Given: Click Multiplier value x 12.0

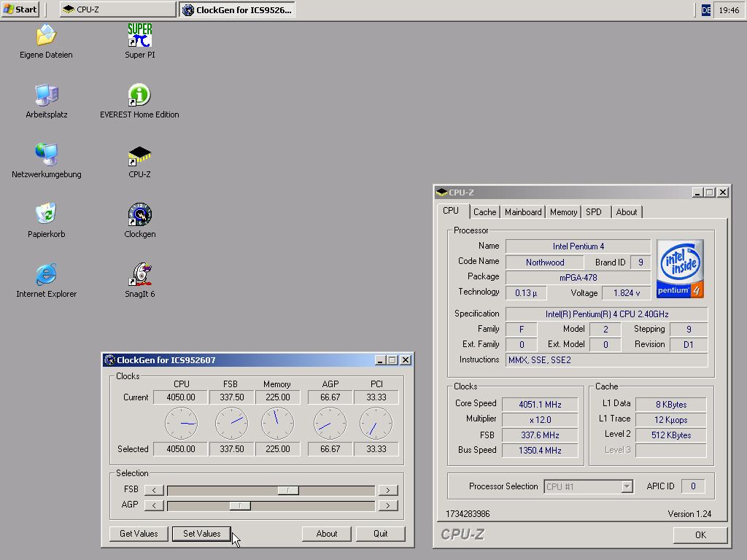Looking at the screenshot, I should click(x=540, y=419).
